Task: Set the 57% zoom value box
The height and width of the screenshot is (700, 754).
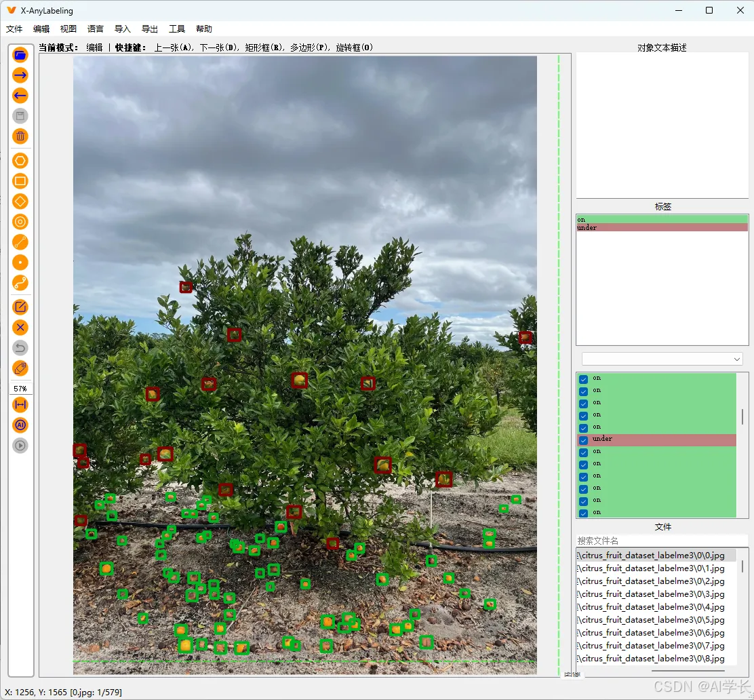Action: (20, 388)
